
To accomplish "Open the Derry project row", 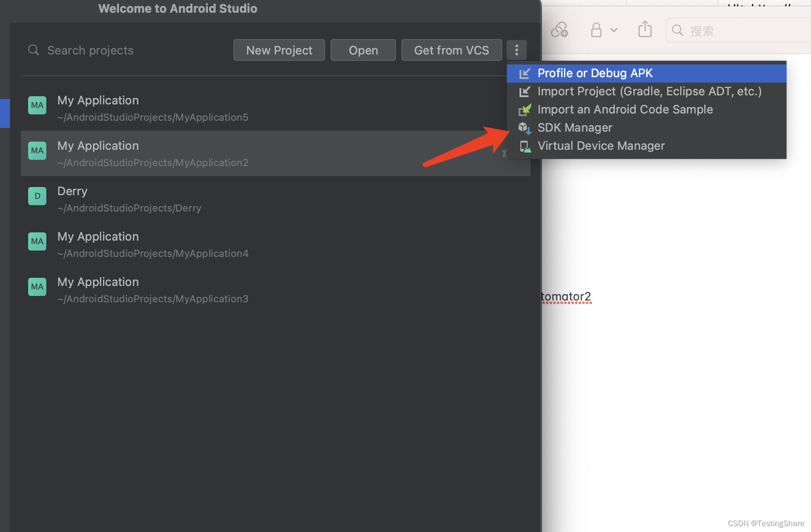I will click(276, 199).
